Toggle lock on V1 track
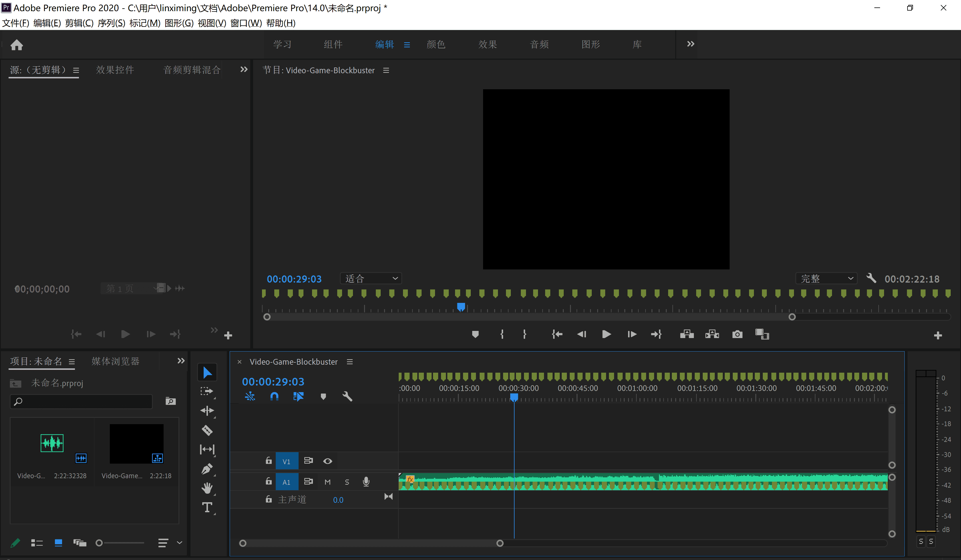The width and height of the screenshot is (961, 560). [x=269, y=461]
